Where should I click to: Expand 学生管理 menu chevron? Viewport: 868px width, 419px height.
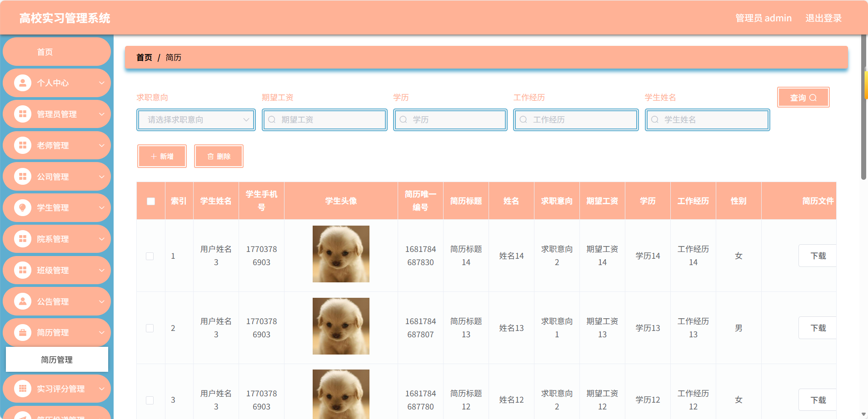click(102, 207)
